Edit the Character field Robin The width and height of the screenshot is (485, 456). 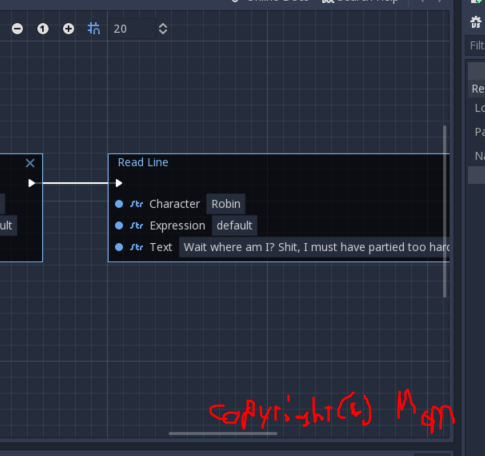click(x=226, y=204)
